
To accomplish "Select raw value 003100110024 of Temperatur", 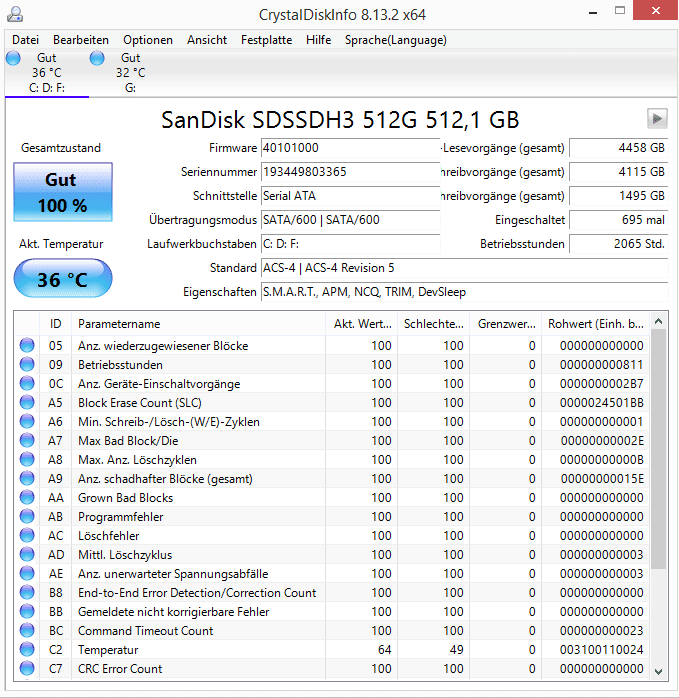I will pos(602,649).
